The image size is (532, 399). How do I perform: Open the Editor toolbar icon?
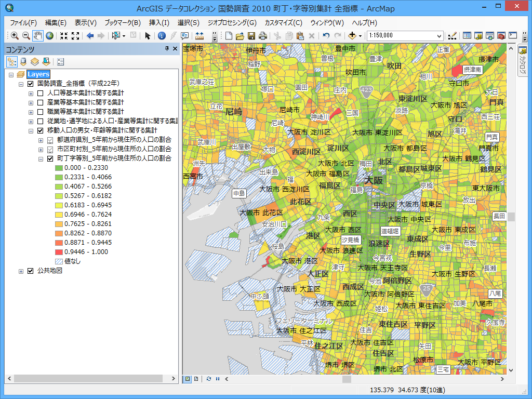452,36
